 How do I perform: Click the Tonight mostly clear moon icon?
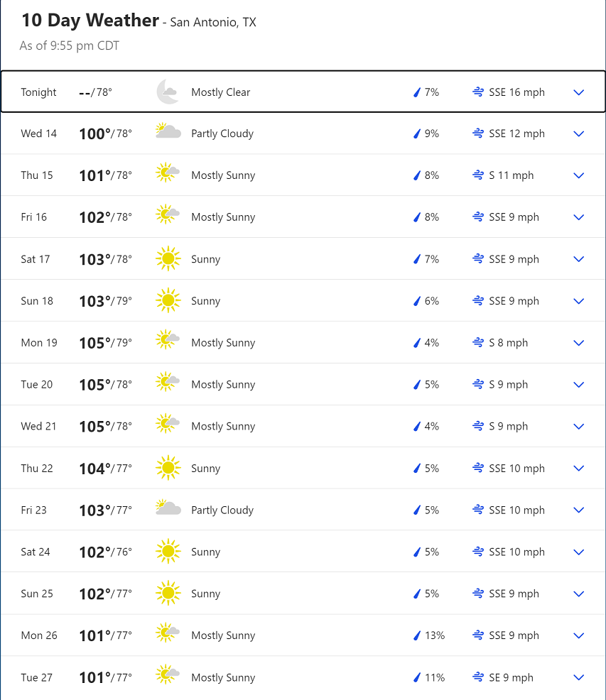coord(168,92)
